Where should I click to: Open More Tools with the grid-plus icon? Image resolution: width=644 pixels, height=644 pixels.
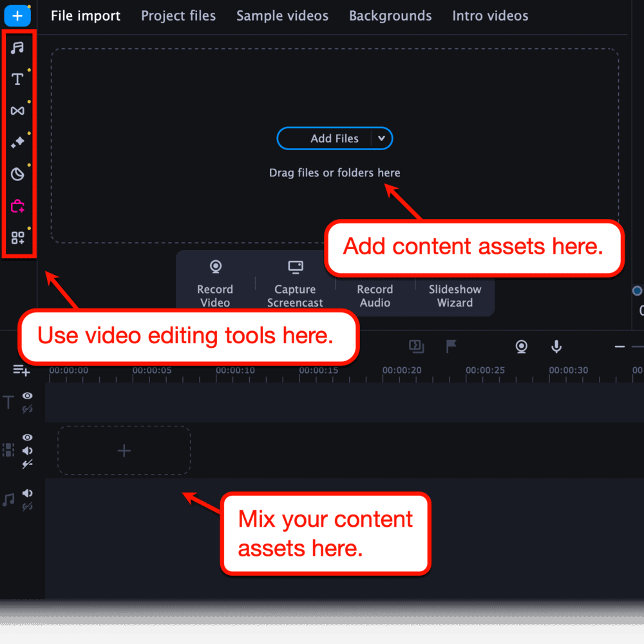(17, 238)
